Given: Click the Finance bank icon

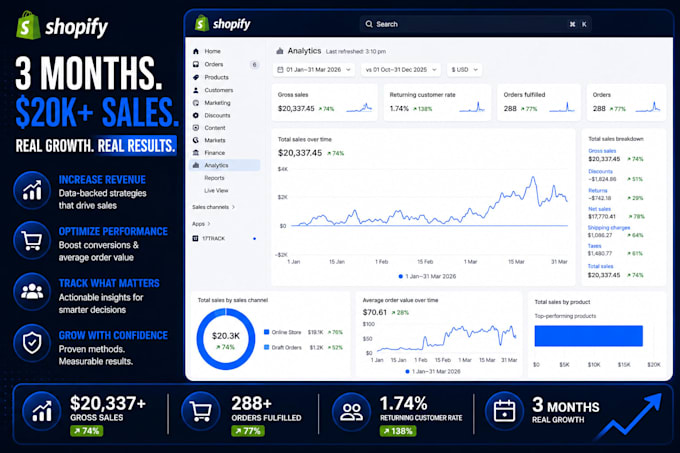Looking at the screenshot, I should click(196, 153).
